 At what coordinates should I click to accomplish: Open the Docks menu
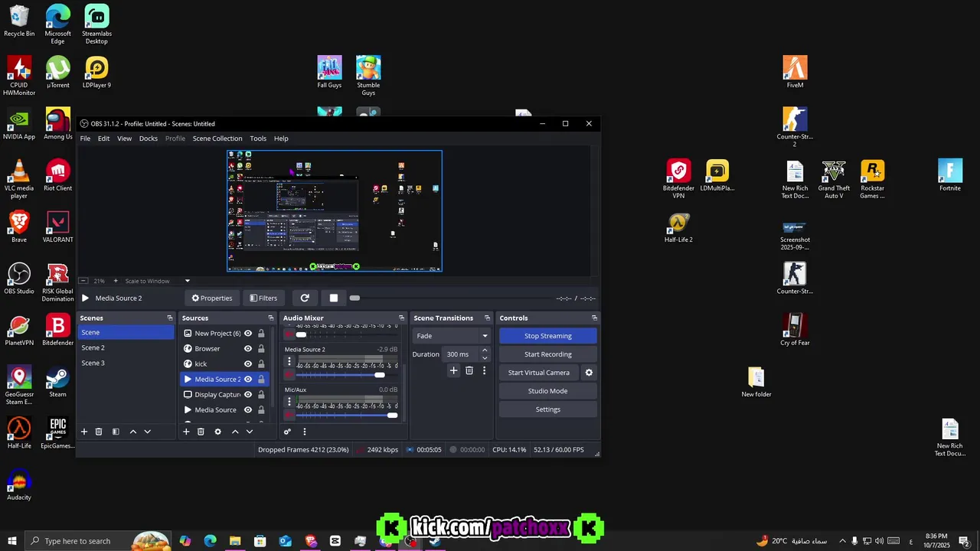pyautogui.click(x=149, y=139)
